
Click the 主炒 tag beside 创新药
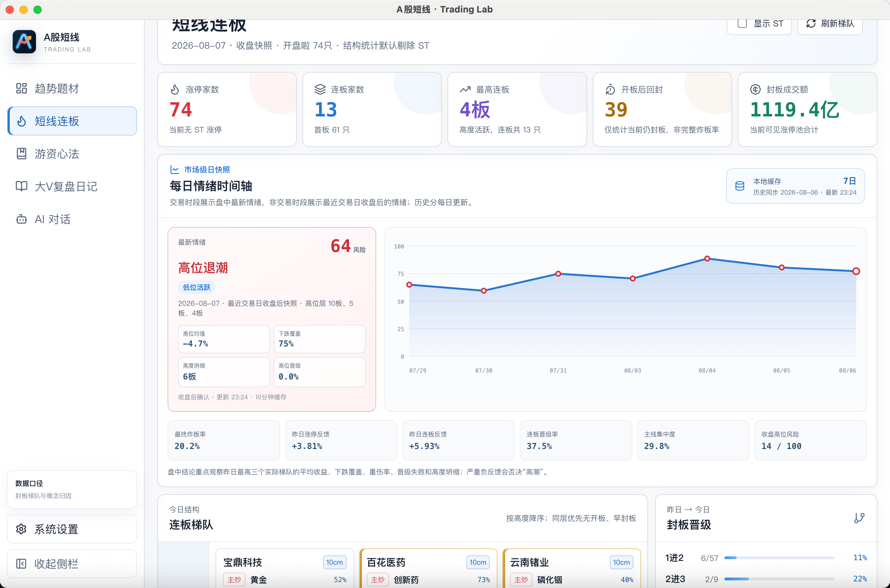point(378,579)
